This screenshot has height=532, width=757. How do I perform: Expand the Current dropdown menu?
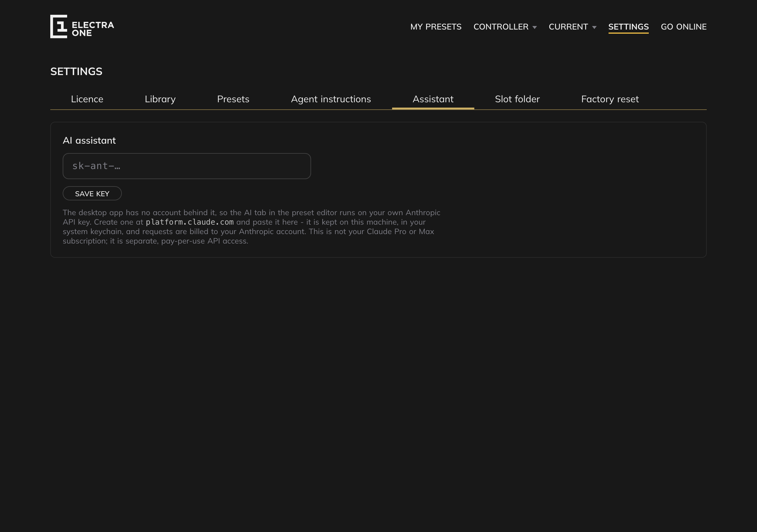click(572, 27)
